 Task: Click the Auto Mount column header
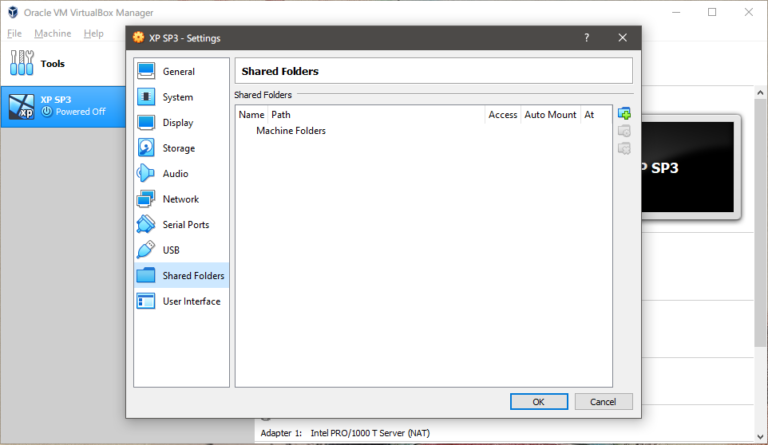click(x=550, y=115)
